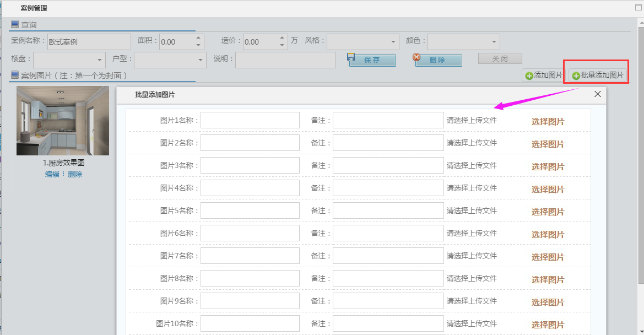The width and height of the screenshot is (644, 335).
Task: Decrease the cost value with down arrow
Action: [x=282, y=45]
